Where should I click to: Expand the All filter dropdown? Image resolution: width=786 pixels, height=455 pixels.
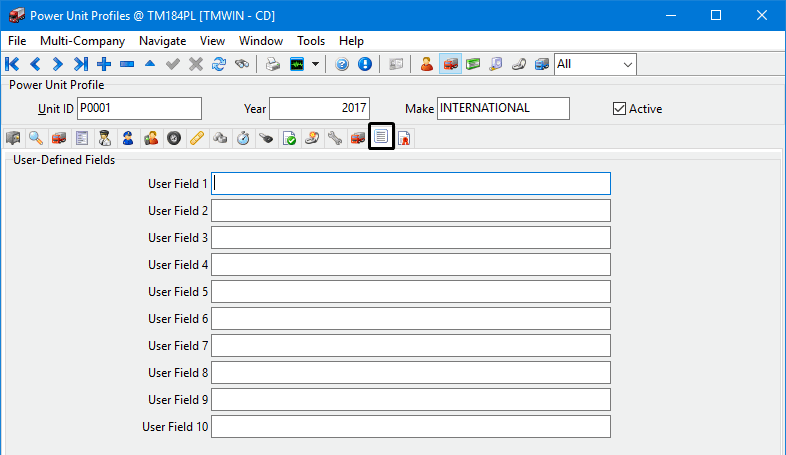tap(628, 64)
